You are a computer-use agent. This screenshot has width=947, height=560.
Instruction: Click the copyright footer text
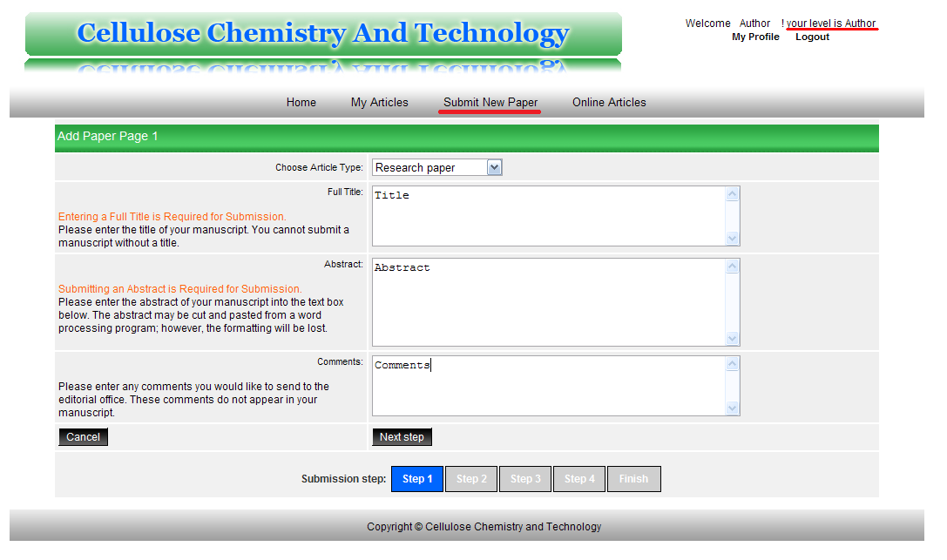(484, 527)
